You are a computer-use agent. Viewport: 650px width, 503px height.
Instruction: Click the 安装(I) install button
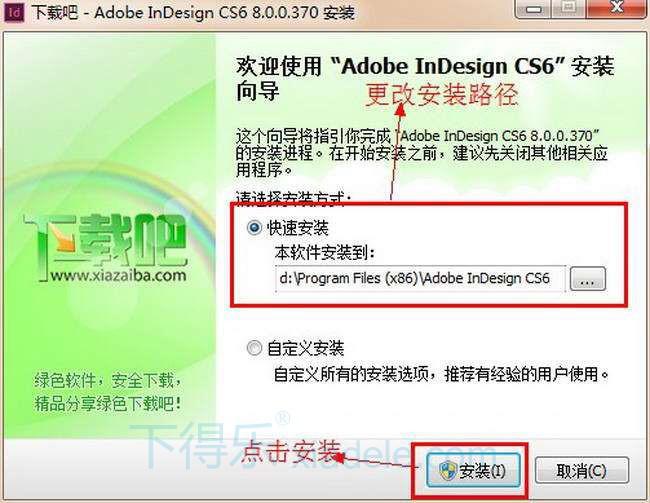pos(473,470)
